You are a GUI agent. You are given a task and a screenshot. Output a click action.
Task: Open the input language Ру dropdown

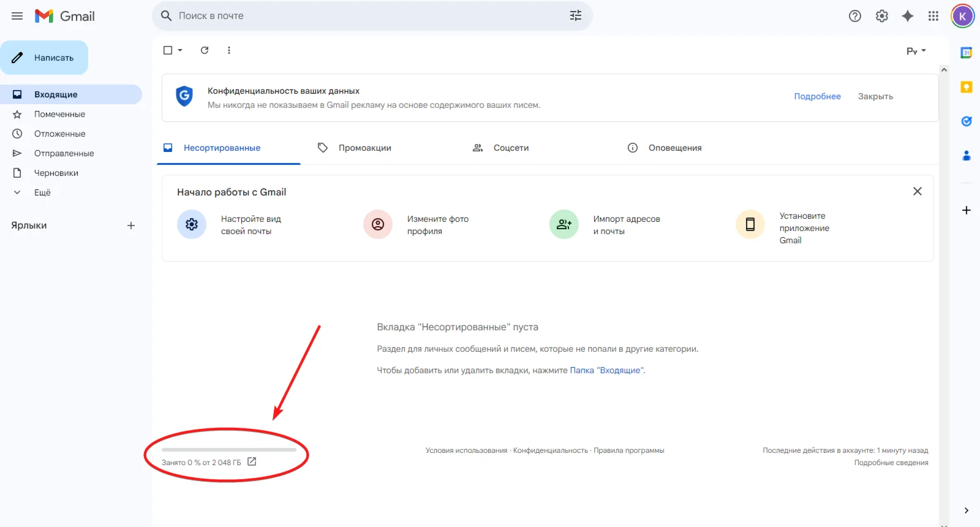pyautogui.click(x=916, y=51)
